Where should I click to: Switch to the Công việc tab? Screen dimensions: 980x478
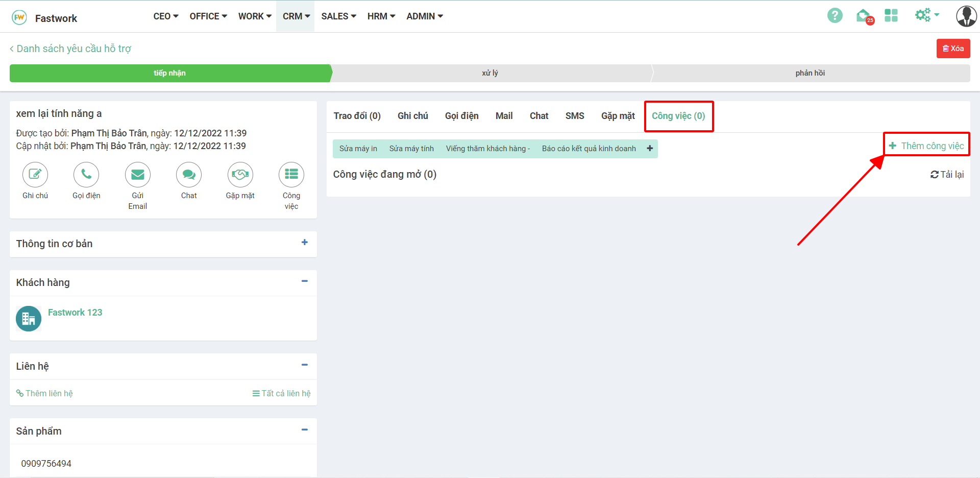pyautogui.click(x=678, y=116)
